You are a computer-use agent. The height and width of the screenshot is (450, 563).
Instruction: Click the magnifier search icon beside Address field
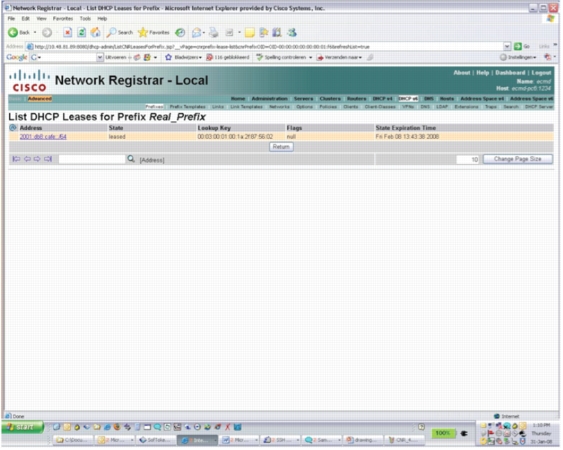click(131, 159)
